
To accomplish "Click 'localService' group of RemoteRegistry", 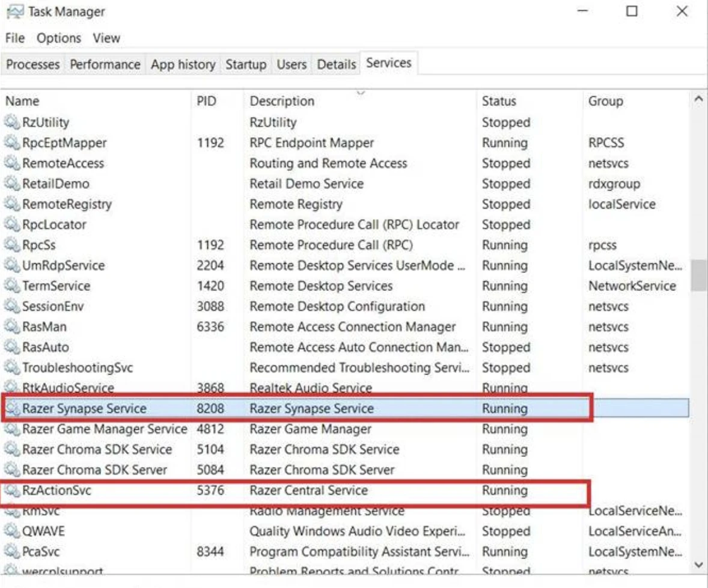I will [622, 204].
